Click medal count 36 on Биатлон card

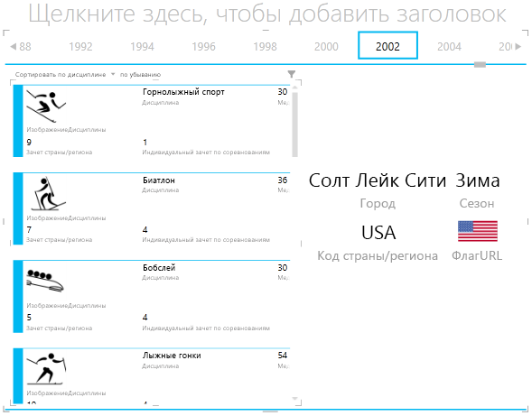[x=283, y=180]
